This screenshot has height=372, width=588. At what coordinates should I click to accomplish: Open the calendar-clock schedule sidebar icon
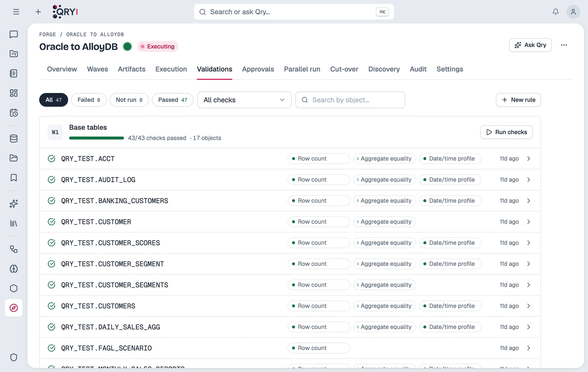pyautogui.click(x=14, y=113)
